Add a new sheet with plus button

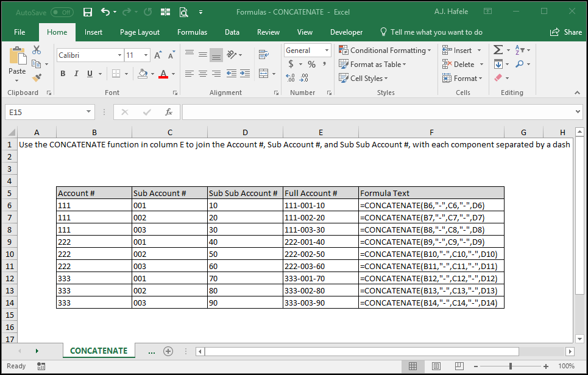[168, 351]
